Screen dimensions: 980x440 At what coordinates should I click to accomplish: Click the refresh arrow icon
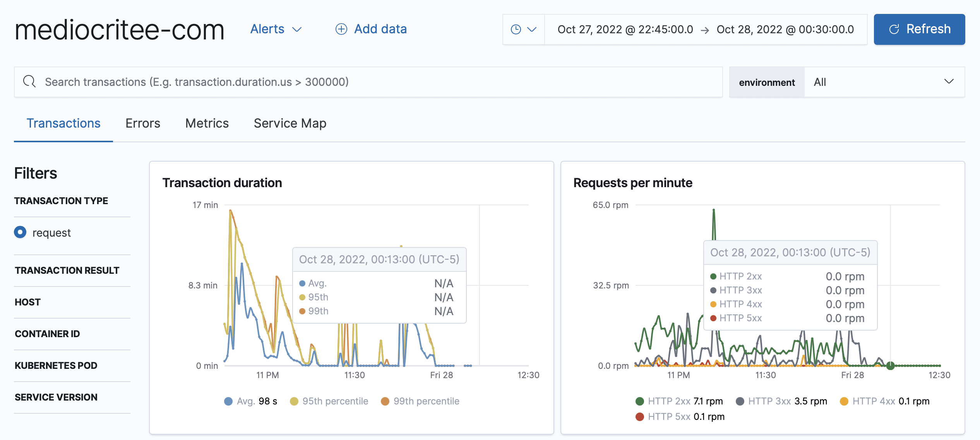point(894,29)
